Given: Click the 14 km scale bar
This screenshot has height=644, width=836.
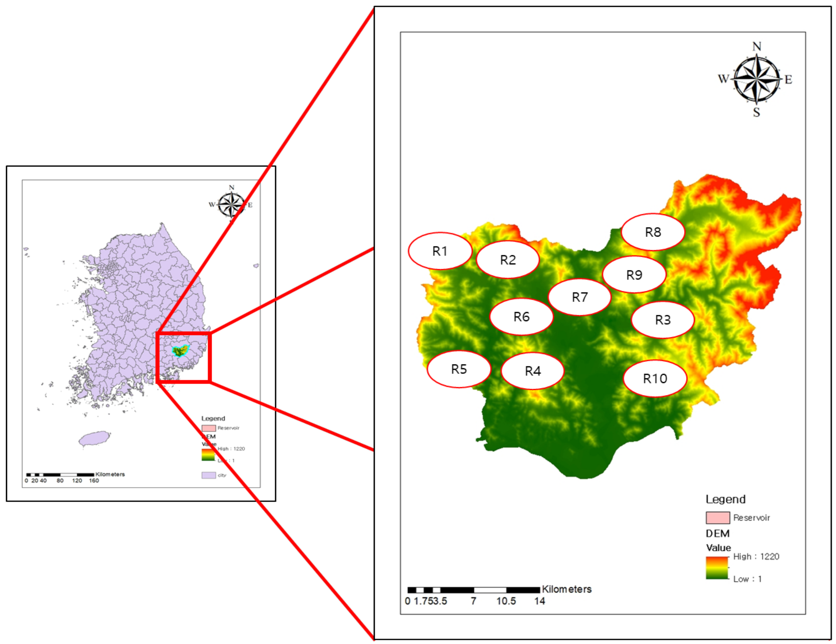Looking at the screenshot, I should (x=474, y=590).
